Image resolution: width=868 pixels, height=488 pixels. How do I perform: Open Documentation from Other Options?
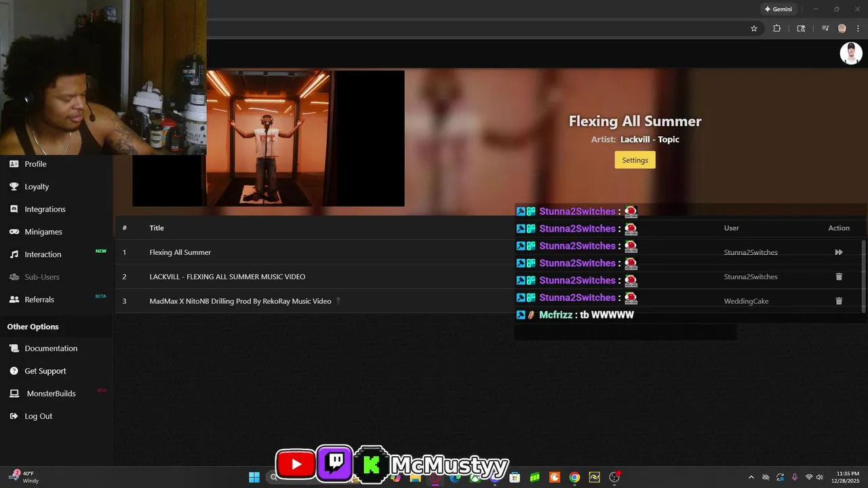(x=51, y=348)
